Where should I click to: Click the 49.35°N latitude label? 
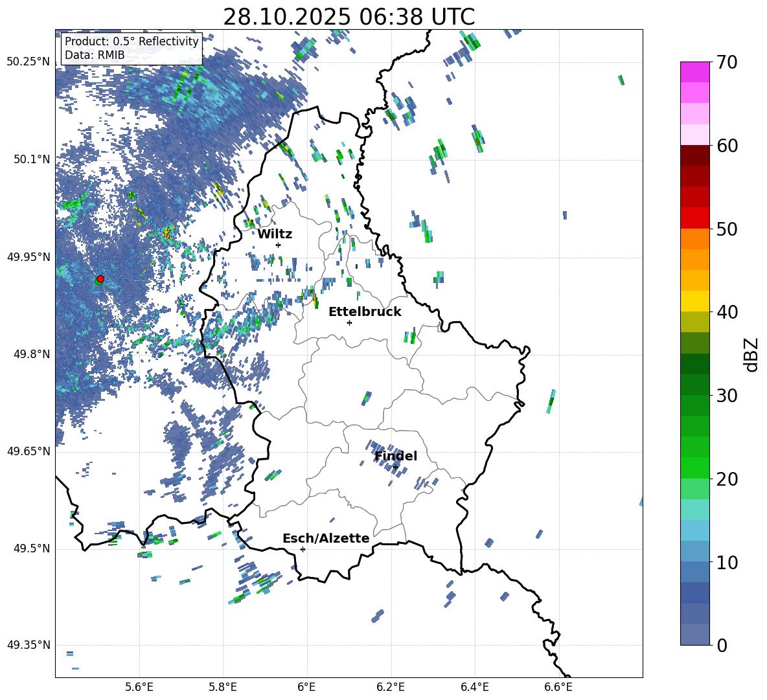[29, 645]
